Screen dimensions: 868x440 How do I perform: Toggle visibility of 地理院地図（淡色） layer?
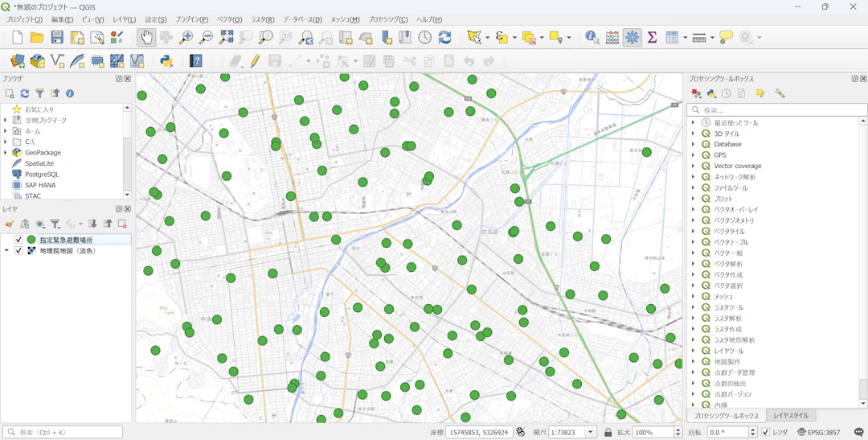coord(18,251)
